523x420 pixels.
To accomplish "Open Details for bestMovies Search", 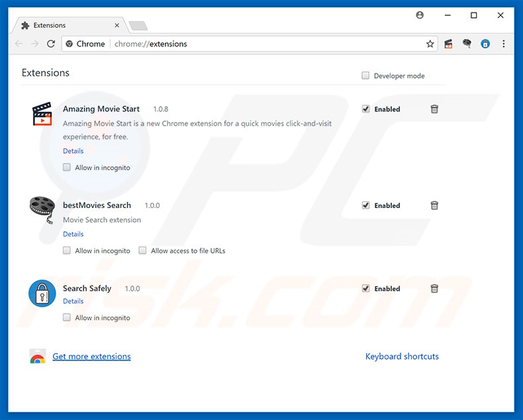I will tap(73, 234).
